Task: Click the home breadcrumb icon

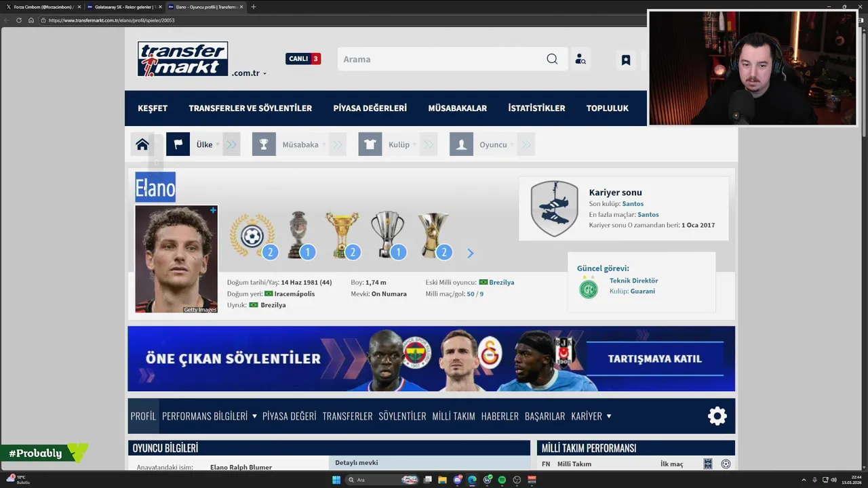Action: tap(142, 144)
